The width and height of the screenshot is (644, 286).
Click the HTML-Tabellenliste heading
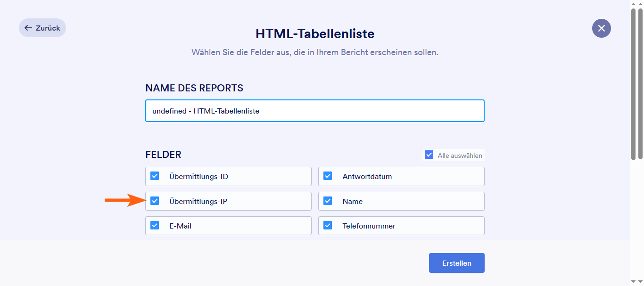[315, 34]
